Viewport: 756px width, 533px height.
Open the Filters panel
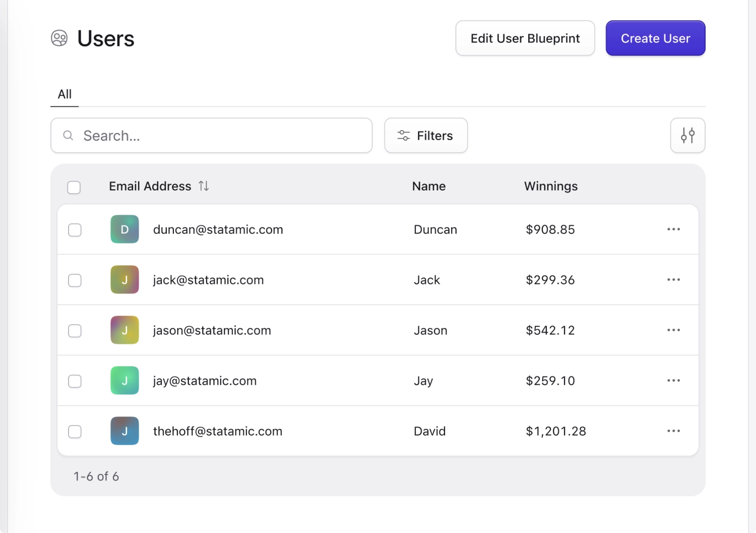click(x=426, y=136)
